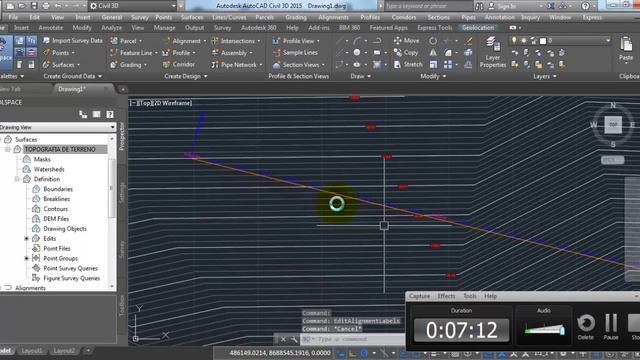This screenshot has height=360, width=640.
Task: Click the Paste clipboard button
Action: (x=626, y=49)
